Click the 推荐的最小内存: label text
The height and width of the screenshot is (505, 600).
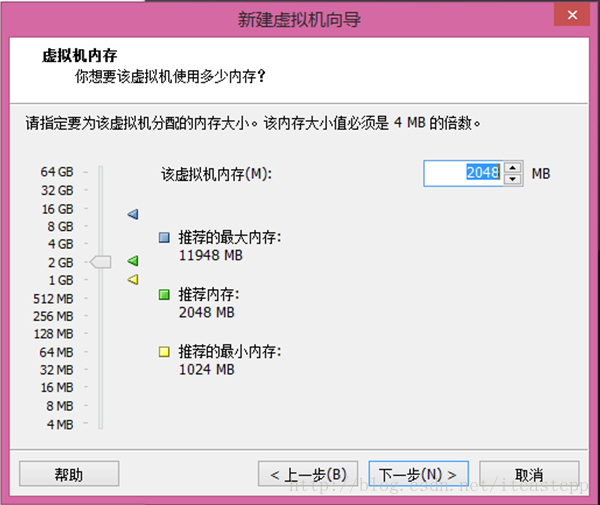230,352
